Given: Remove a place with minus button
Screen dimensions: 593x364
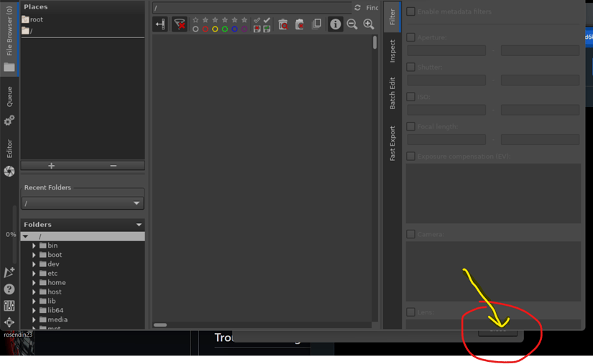Looking at the screenshot, I should pos(113,165).
